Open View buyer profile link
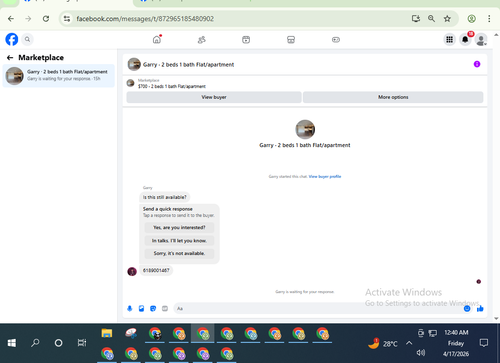Viewport: 500px width, 363px height. point(325,176)
